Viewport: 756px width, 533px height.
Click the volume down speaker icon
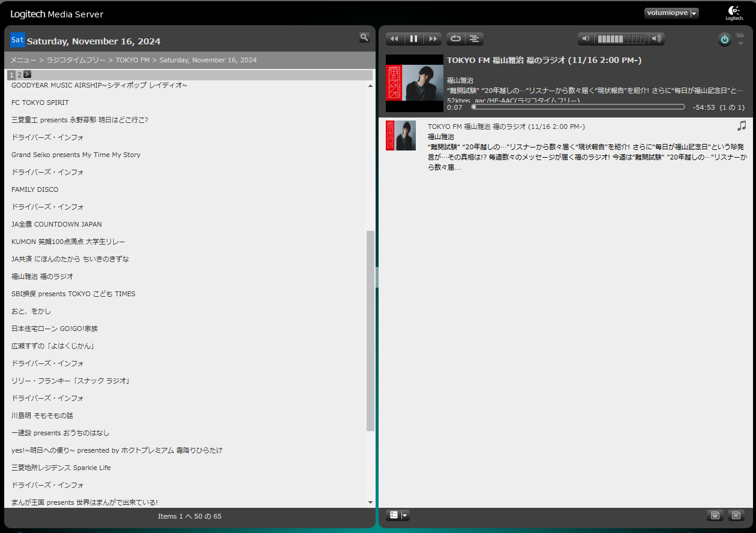[586, 39]
